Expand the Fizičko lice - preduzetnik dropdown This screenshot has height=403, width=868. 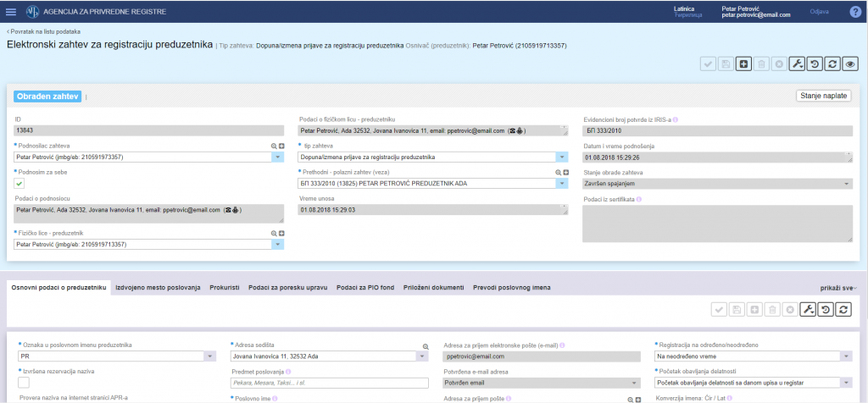277,245
